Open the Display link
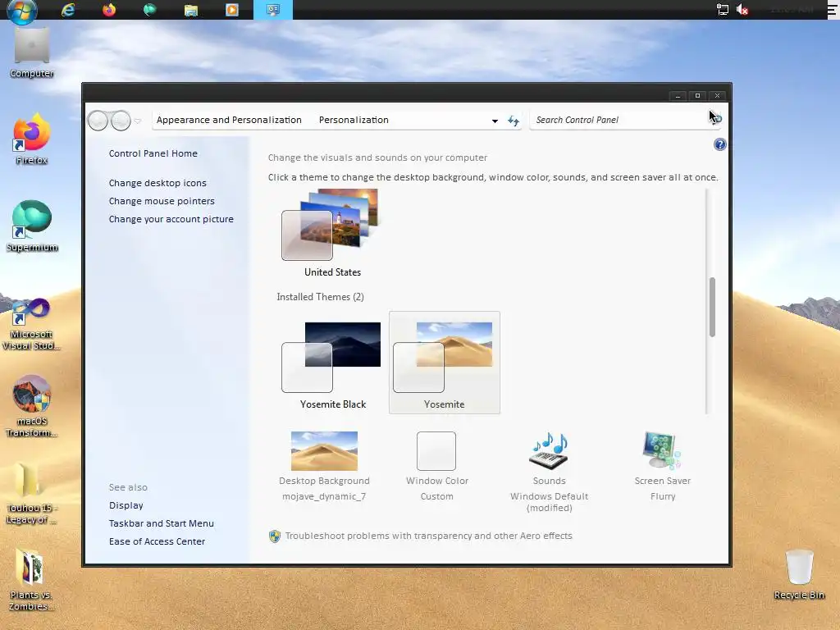This screenshot has width=840, height=630. point(126,505)
